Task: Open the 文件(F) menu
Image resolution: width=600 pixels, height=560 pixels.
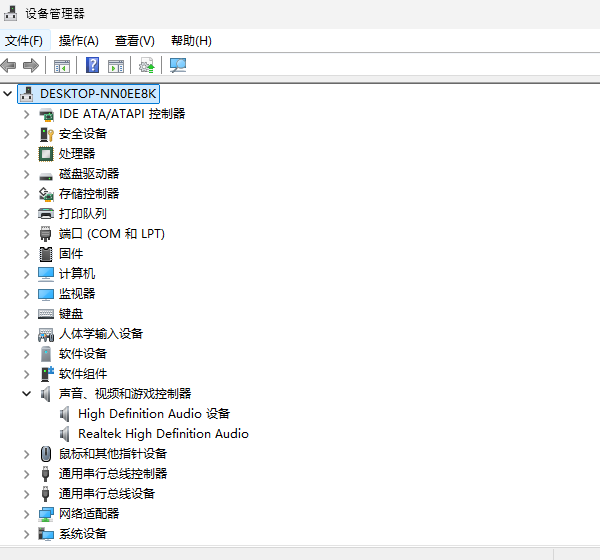Action: [24, 41]
